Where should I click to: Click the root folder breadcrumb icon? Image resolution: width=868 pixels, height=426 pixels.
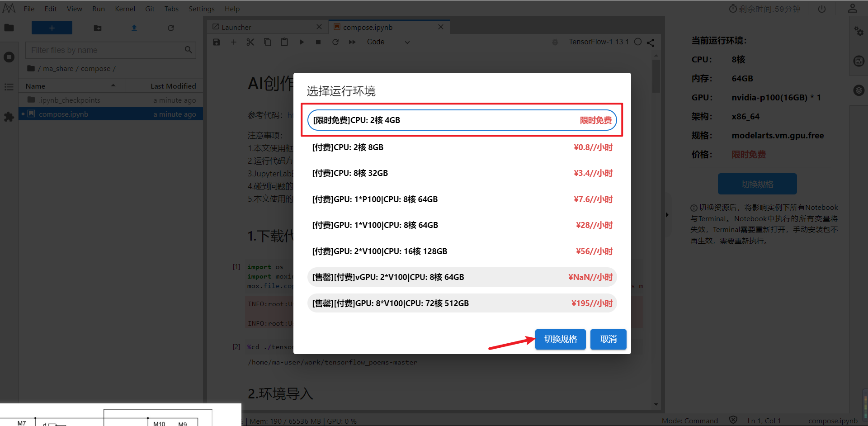pyautogui.click(x=31, y=68)
